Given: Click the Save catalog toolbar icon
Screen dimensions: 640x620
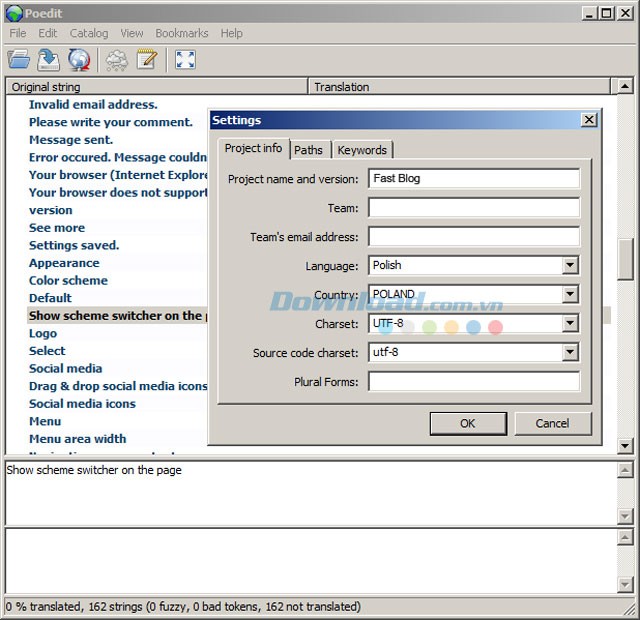Looking at the screenshot, I should pos(48,60).
